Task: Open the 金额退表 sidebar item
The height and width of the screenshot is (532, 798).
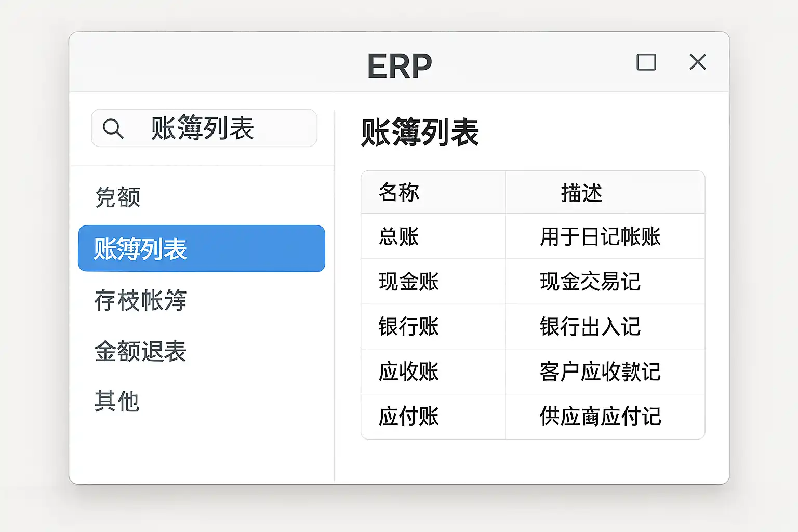Action: pyautogui.click(x=140, y=351)
